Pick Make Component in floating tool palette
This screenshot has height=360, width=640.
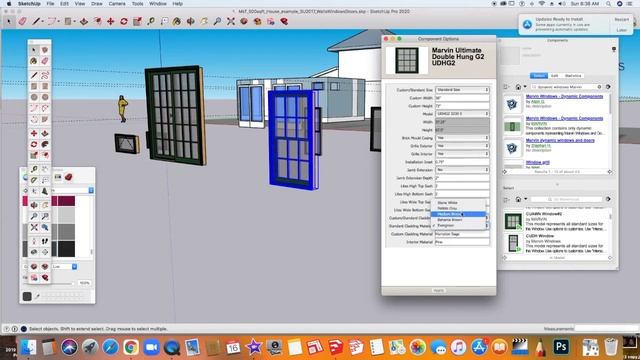pyautogui.click(x=45, y=50)
